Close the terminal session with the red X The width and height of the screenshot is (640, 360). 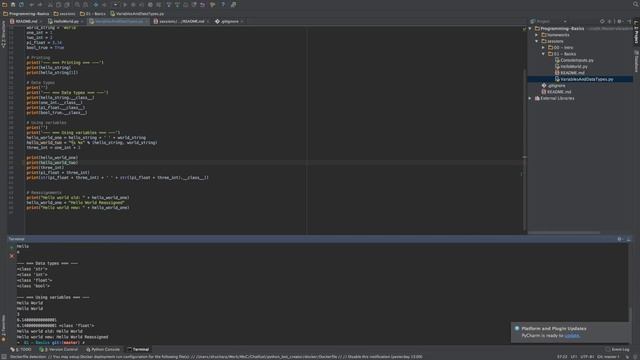point(12,256)
